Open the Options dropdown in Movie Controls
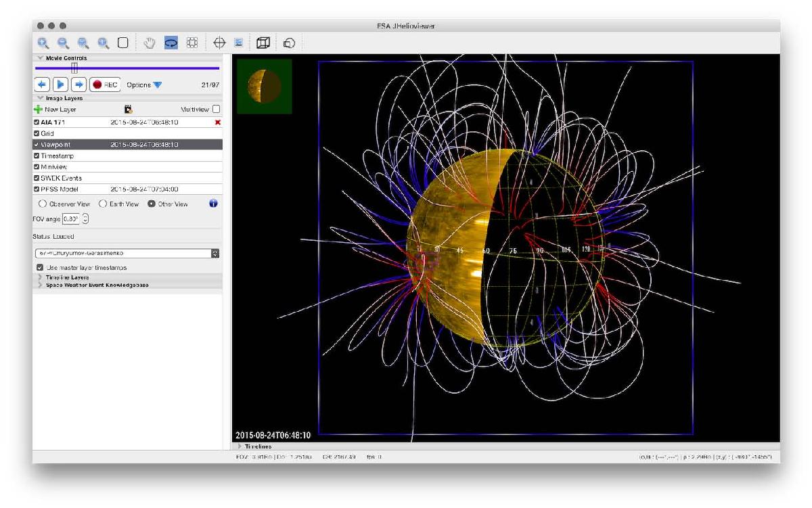Screen dimensions: 812x508 pyautogui.click(x=144, y=85)
